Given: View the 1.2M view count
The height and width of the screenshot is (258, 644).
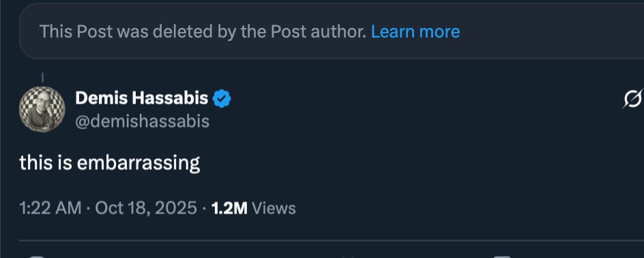Looking at the screenshot, I should click(x=229, y=208).
